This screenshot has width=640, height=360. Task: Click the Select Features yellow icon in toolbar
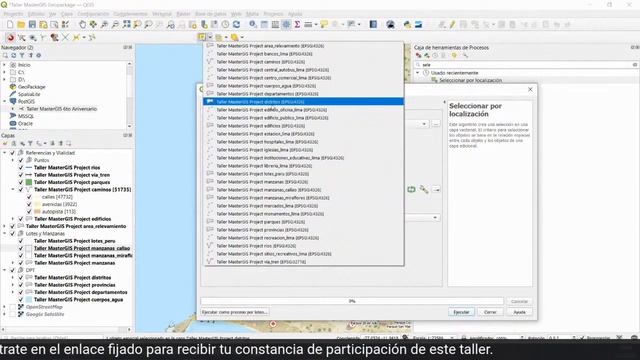tap(201, 37)
